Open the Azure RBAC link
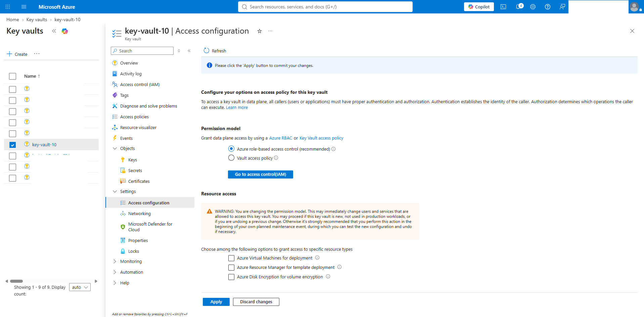 coord(281,138)
